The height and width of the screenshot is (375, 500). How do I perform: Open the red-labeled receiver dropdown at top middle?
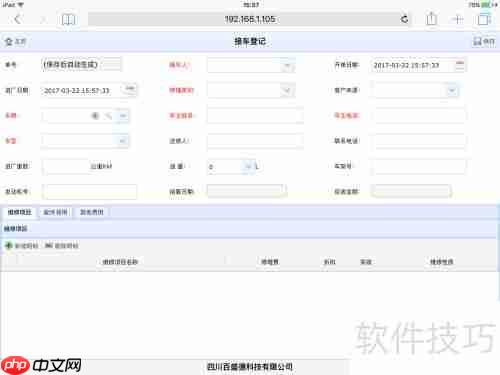(287, 65)
